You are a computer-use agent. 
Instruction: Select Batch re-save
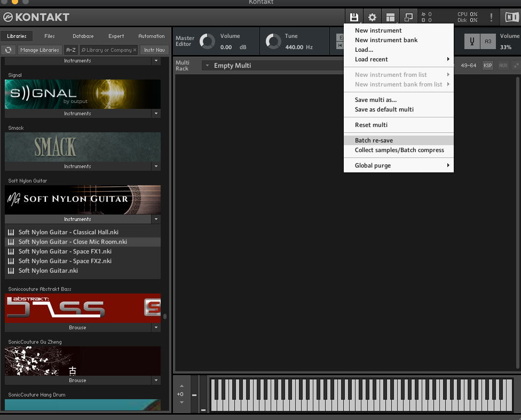click(399, 140)
